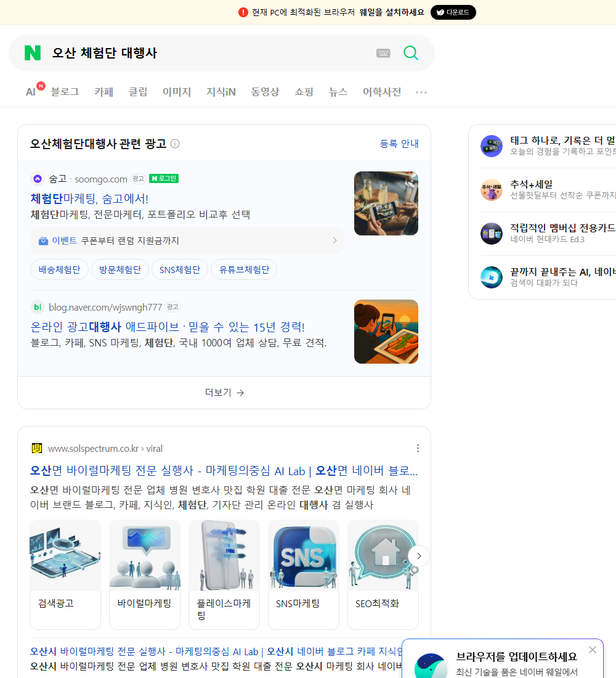The width and height of the screenshot is (616, 678).
Task: Open the 바이럴마케팅 service card
Action: point(145,574)
